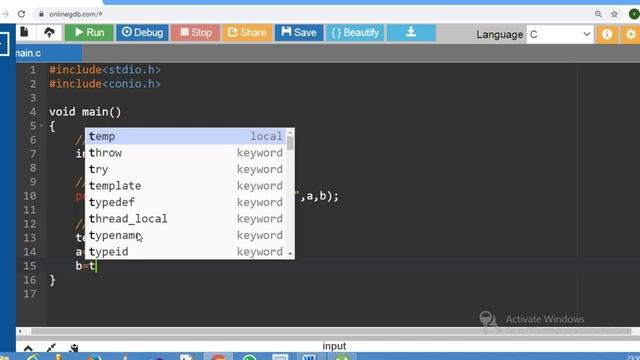Share the code
Screen dimensions: 640x360
coord(247,33)
